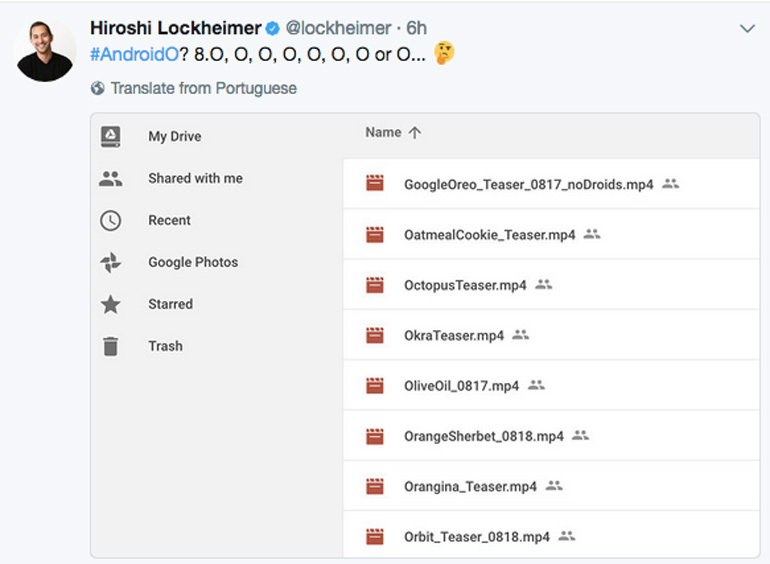The image size is (770, 564).
Task: Click the video icon beside OctopusTeaser.mp4
Action: pos(375,285)
